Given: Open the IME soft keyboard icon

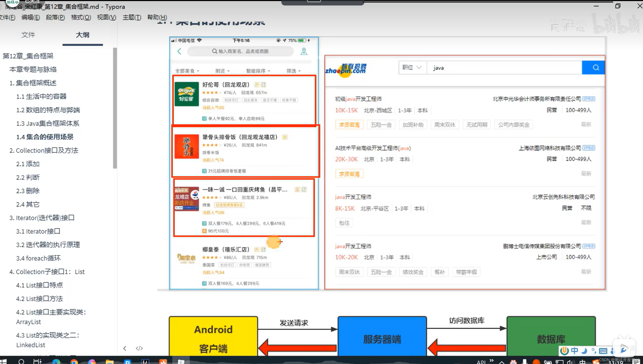Looking at the screenshot, I should point(603,351).
